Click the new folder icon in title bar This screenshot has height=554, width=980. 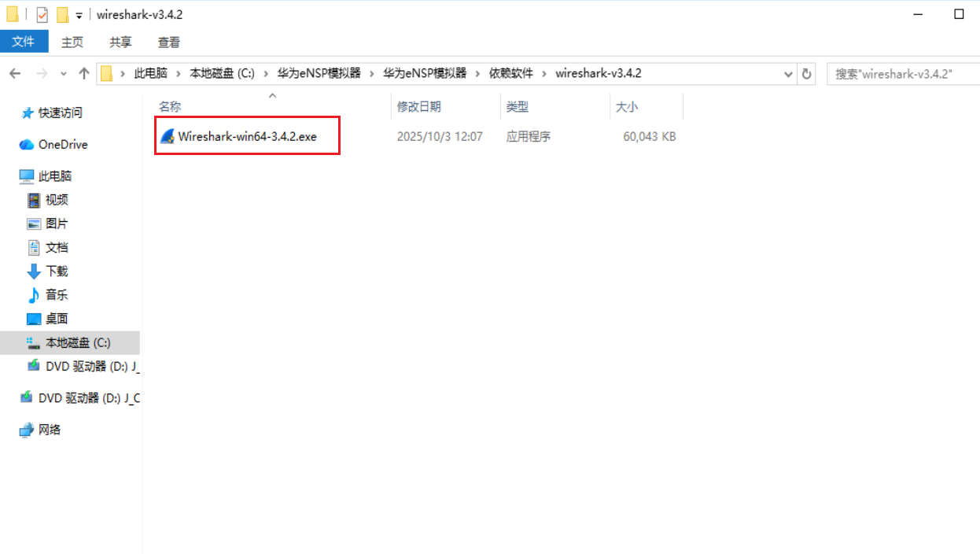coord(62,15)
